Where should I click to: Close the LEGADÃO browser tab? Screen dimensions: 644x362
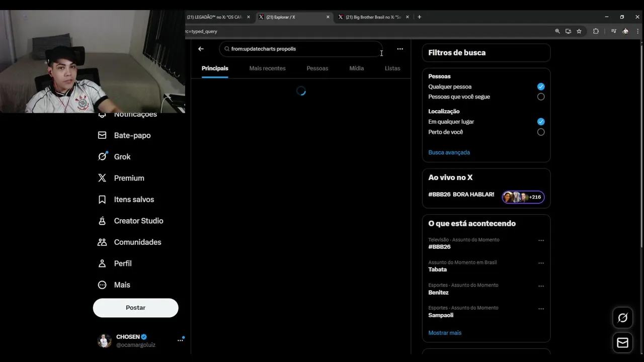(248, 17)
